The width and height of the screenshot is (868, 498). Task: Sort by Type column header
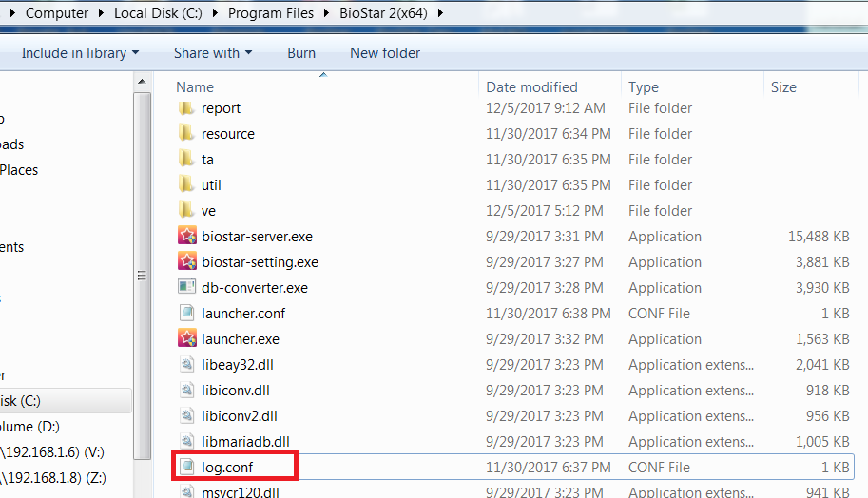[644, 86]
